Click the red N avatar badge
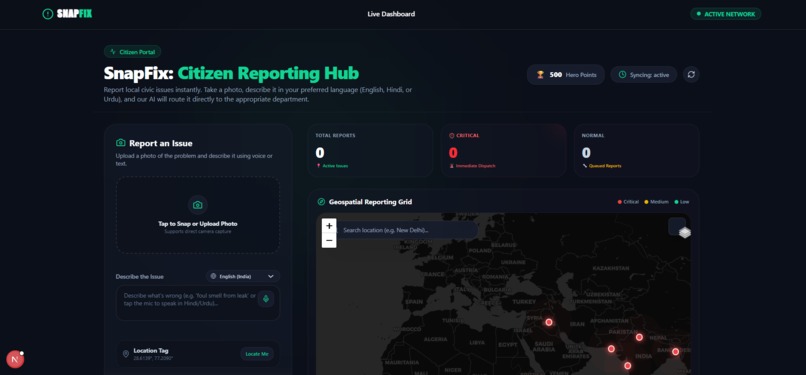Image resolution: width=806 pixels, height=375 pixels. [x=15, y=360]
